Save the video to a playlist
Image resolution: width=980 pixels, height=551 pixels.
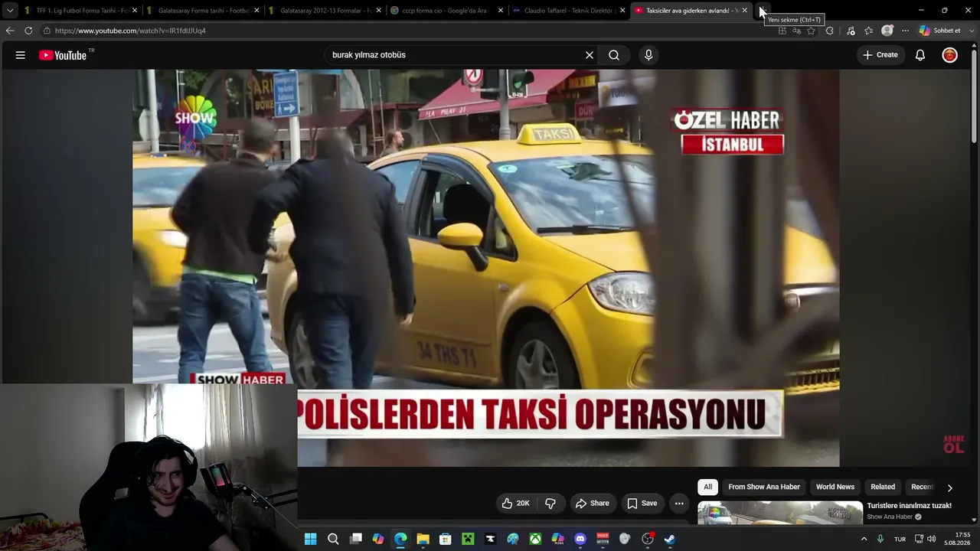642,504
